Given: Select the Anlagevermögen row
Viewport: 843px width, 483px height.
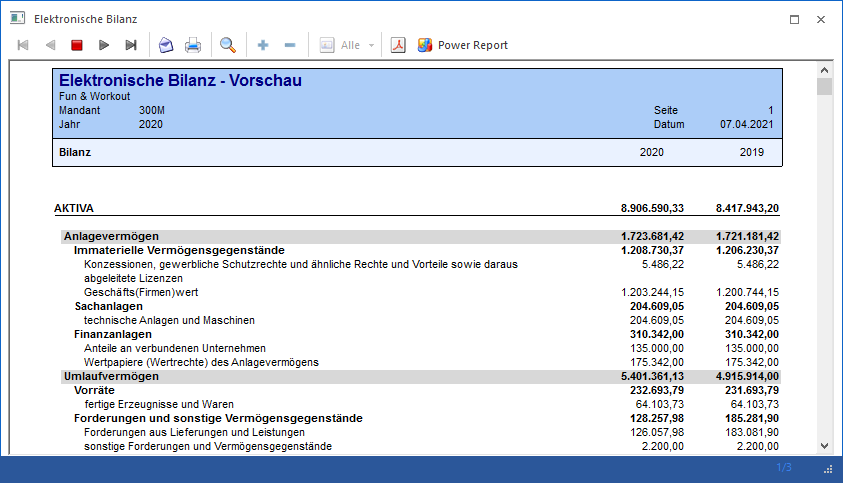Looking at the screenshot, I should 421,236.
